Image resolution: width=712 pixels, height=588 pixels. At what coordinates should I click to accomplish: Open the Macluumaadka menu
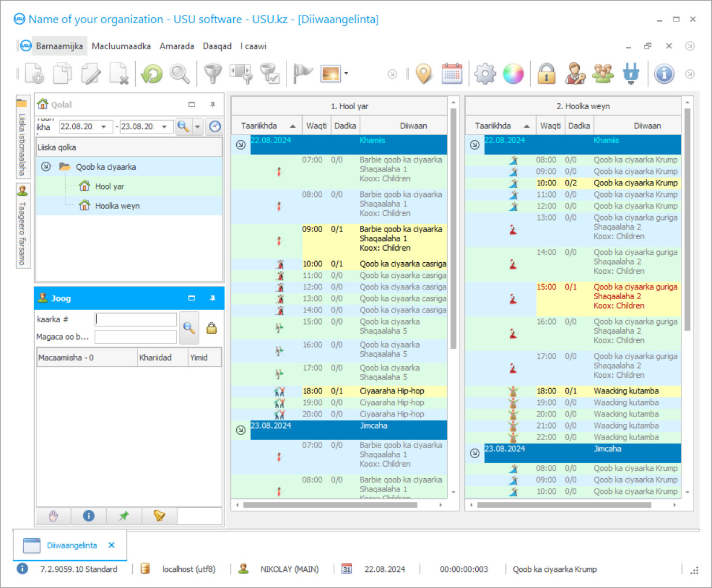tap(121, 46)
